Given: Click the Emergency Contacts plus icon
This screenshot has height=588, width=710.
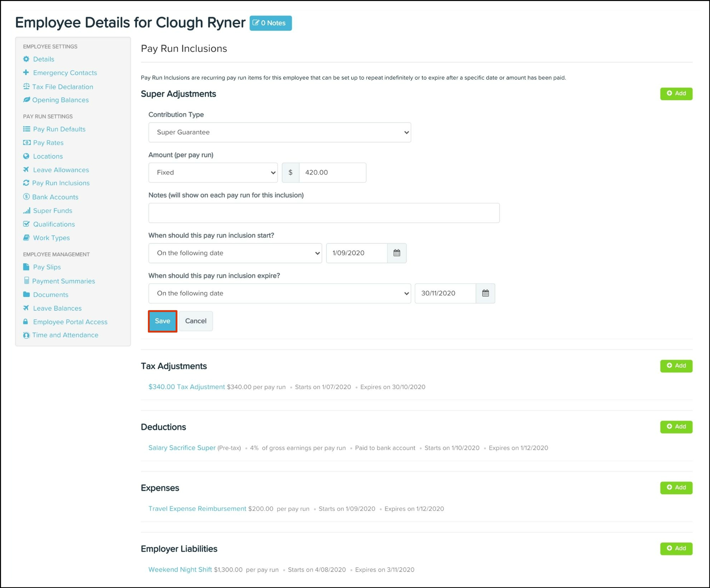Looking at the screenshot, I should [26, 72].
